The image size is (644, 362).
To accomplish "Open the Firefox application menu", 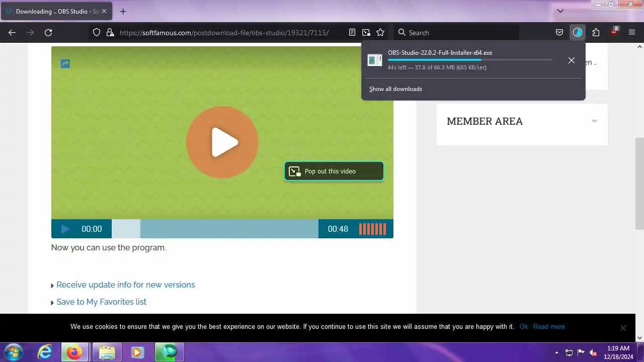I will pyautogui.click(x=632, y=32).
